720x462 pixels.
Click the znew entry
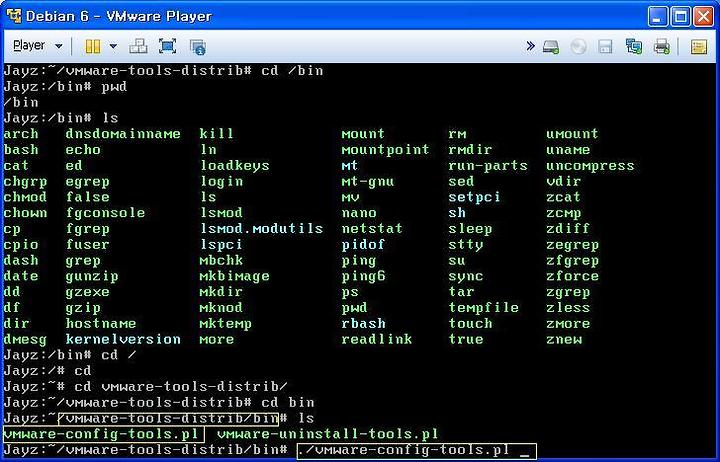(x=564, y=339)
